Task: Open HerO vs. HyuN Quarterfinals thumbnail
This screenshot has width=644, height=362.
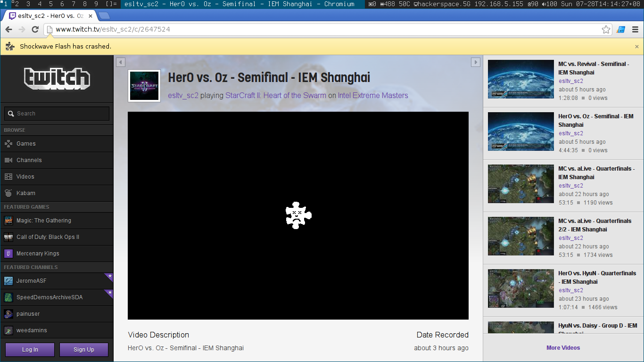Action: [521, 288]
